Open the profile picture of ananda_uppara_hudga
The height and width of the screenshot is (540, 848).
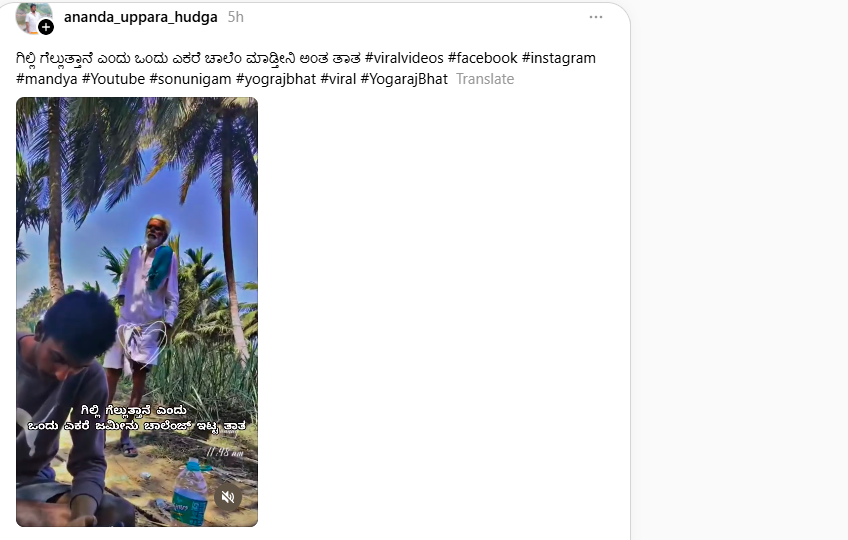(x=32, y=16)
